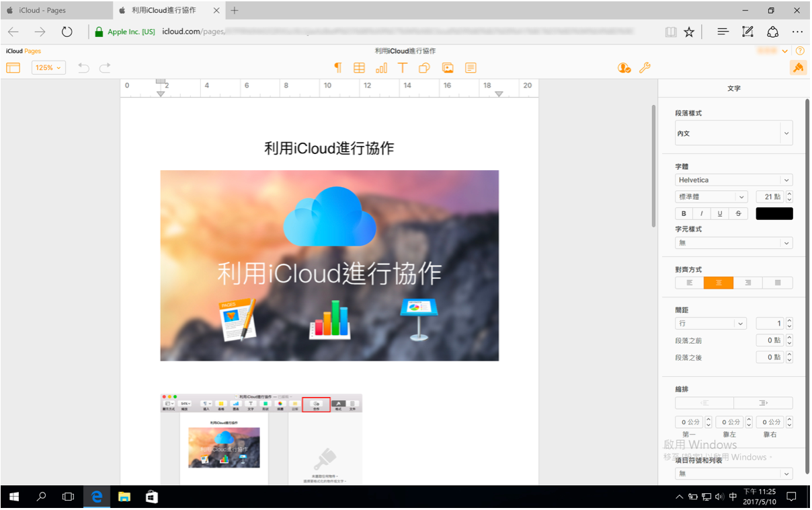Open a new browser tab
812x510 pixels.
tap(234, 11)
